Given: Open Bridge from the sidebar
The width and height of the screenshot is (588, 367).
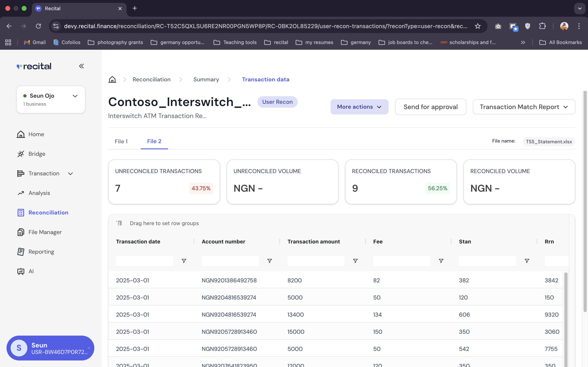Looking at the screenshot, I should click(x=37, y=154).
